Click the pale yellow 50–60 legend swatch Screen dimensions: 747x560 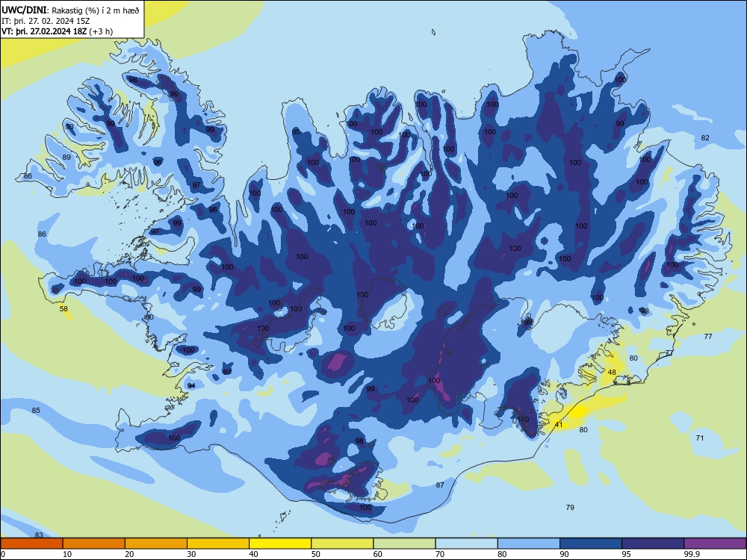click(x=342, y=544)
